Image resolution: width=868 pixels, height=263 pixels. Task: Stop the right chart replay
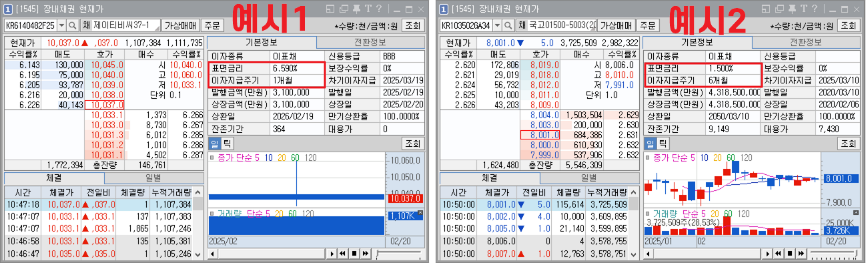click(789, 254)
